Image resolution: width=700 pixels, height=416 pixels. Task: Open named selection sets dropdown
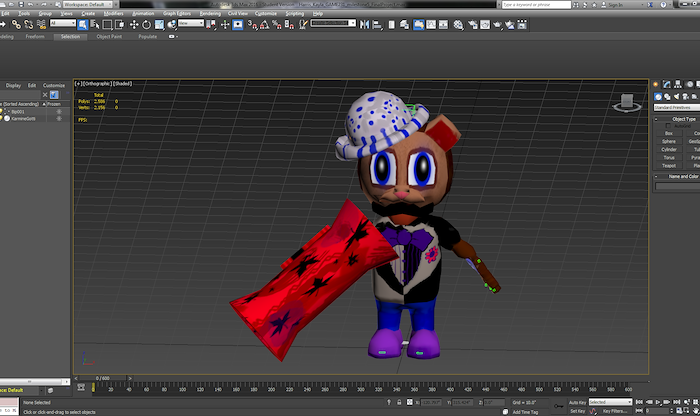(333, 23)
